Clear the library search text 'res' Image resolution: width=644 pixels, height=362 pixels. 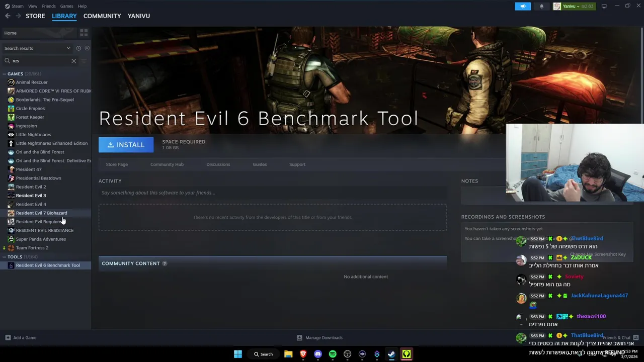73,61
